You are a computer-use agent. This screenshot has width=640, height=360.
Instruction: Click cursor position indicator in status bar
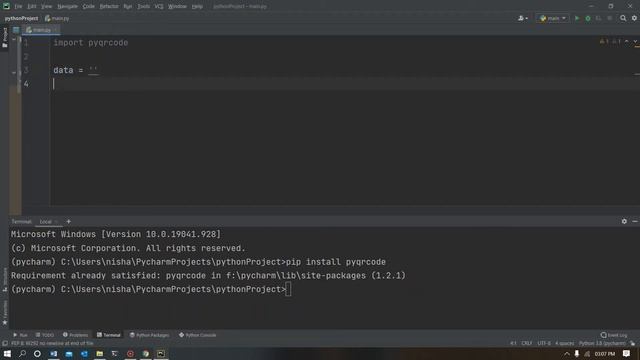[513, 343]
